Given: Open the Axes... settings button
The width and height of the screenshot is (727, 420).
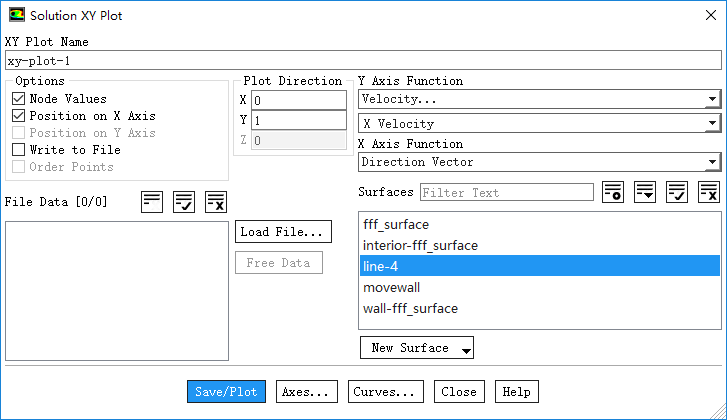Looking at the screenshot, I should click(308, 392).
